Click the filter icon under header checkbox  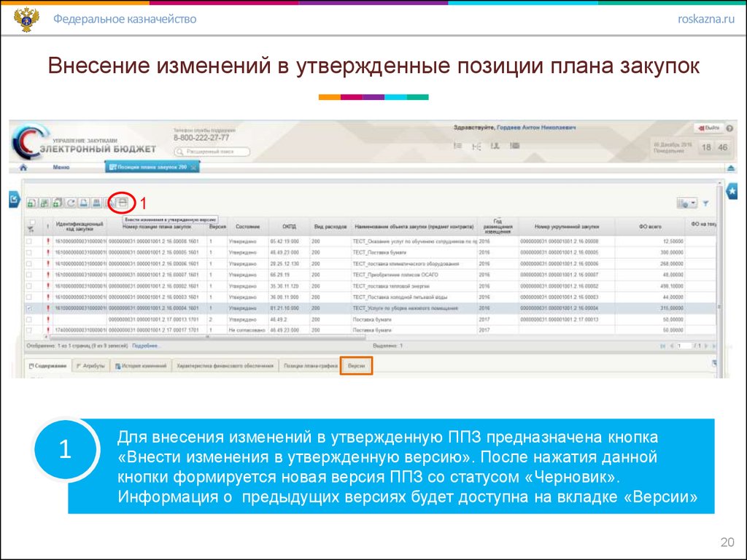point(31,230)
